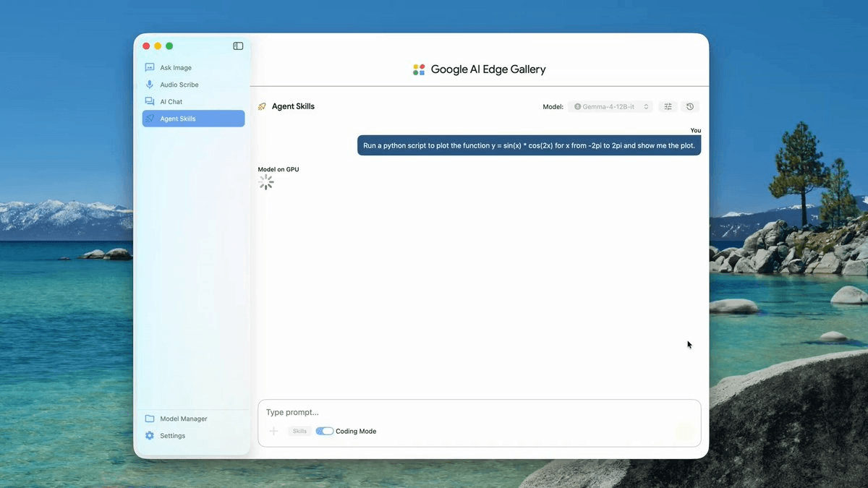Screen dimensions: 868x488
Task: Click the Model Manager label
Action: 184,419
